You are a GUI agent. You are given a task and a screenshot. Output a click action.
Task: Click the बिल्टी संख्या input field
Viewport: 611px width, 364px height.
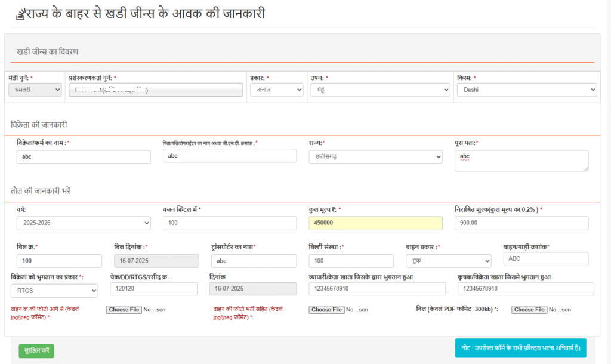point(351,261)
